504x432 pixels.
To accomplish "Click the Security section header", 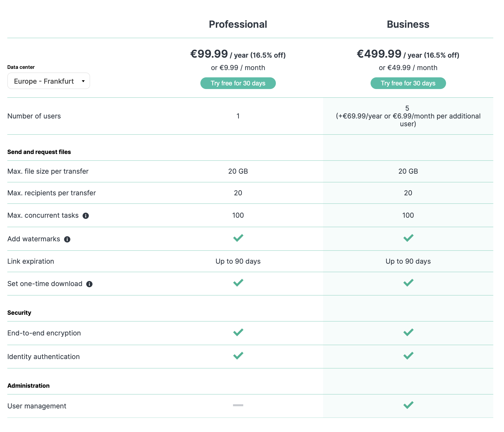I will click(19, 313).
